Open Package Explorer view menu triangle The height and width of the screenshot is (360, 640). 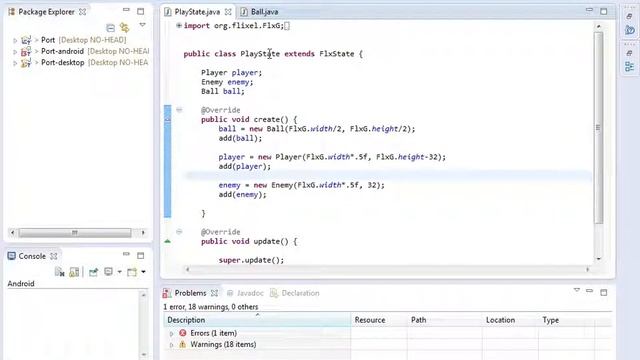(x=142, y=25)
